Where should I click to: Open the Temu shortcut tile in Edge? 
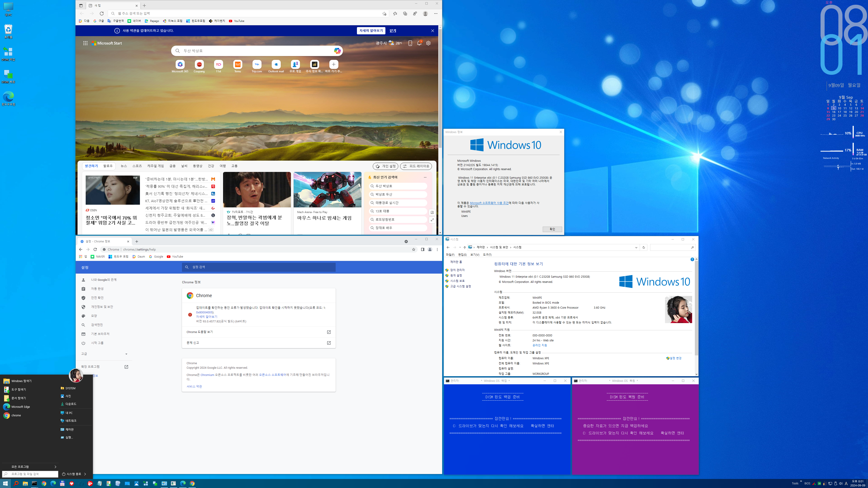tap(238, 66)
